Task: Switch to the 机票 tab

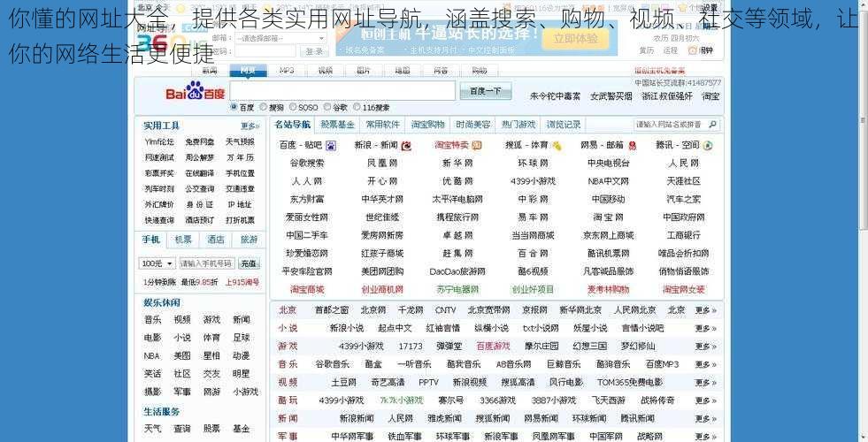Action: tap(183, 240)
